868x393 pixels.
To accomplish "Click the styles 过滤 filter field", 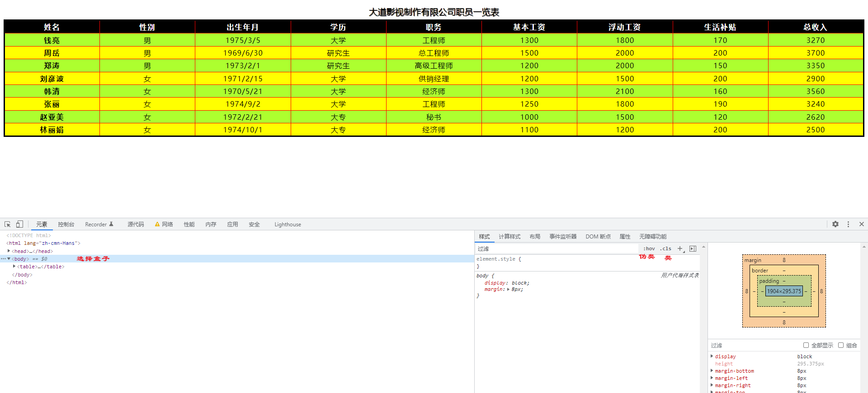I will coord(556,249).
